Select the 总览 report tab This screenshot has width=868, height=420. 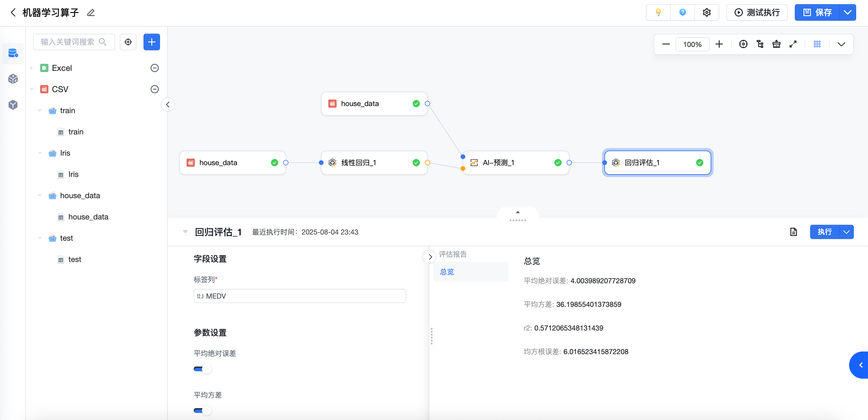click(470, 272)
